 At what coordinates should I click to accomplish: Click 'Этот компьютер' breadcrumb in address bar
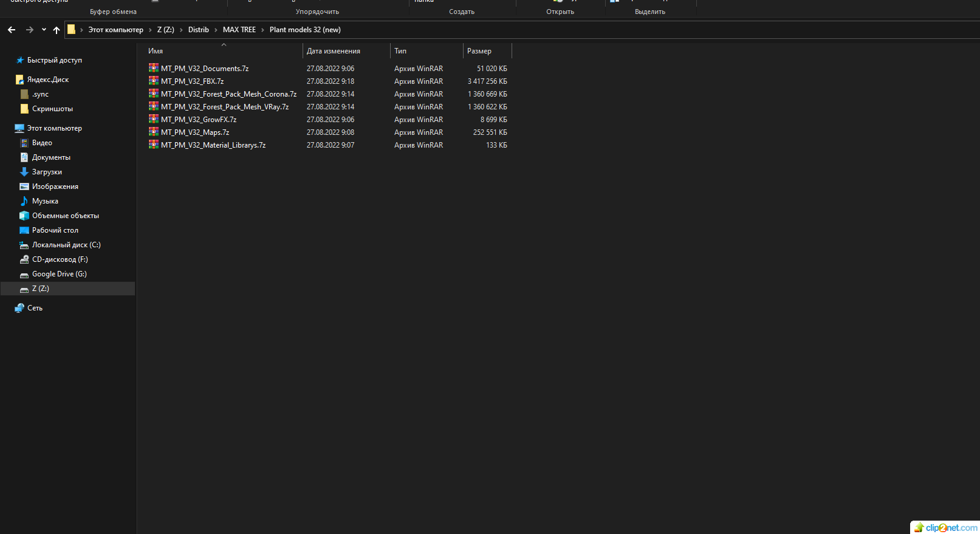pos(116,30)
